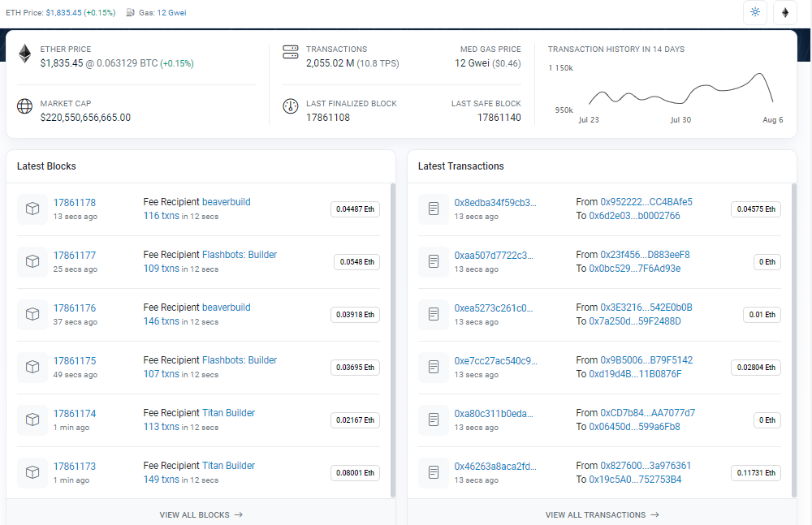View the 149 txns link

(x=161, y=480)
